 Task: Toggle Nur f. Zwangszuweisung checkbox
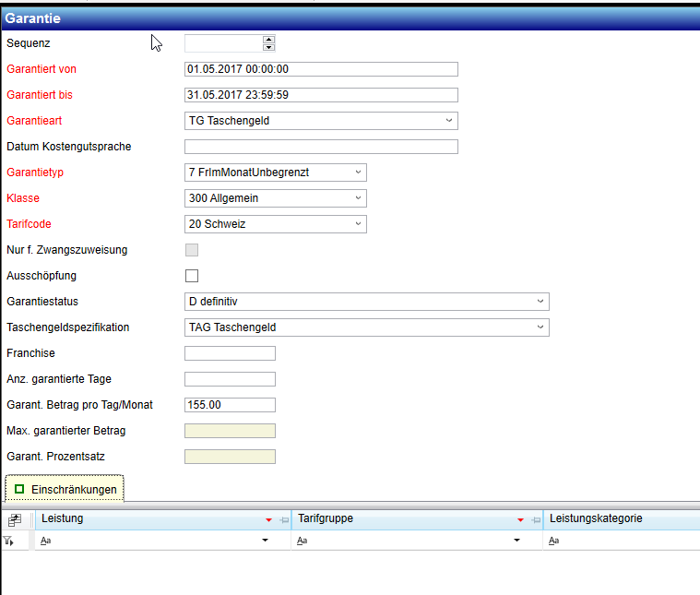(192, 250)
